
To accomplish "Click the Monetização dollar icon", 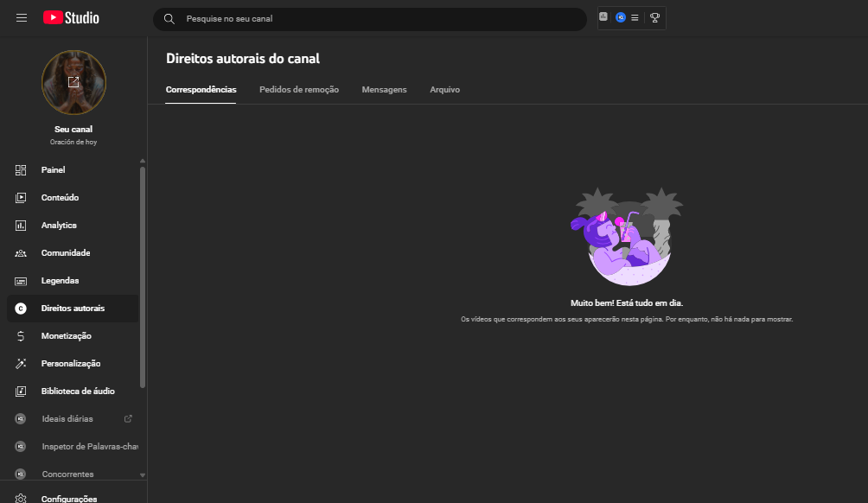I will pyautogui.click(x=21, y=336).
